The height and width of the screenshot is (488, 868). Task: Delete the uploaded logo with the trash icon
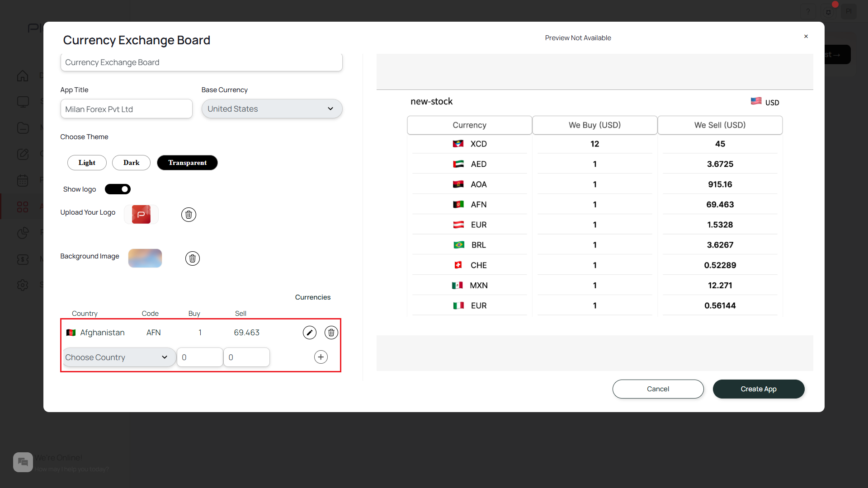point(189,215)
